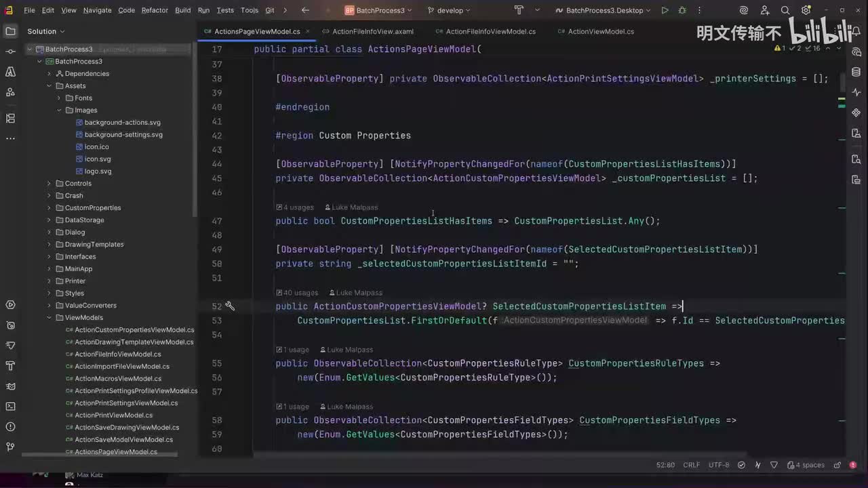Open IDE settings gear icon
868x488 pixels.
(x=806, y=10)
